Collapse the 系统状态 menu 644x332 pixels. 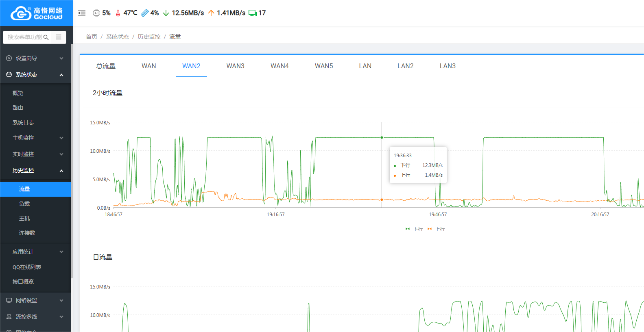click(x=35, y=74)
